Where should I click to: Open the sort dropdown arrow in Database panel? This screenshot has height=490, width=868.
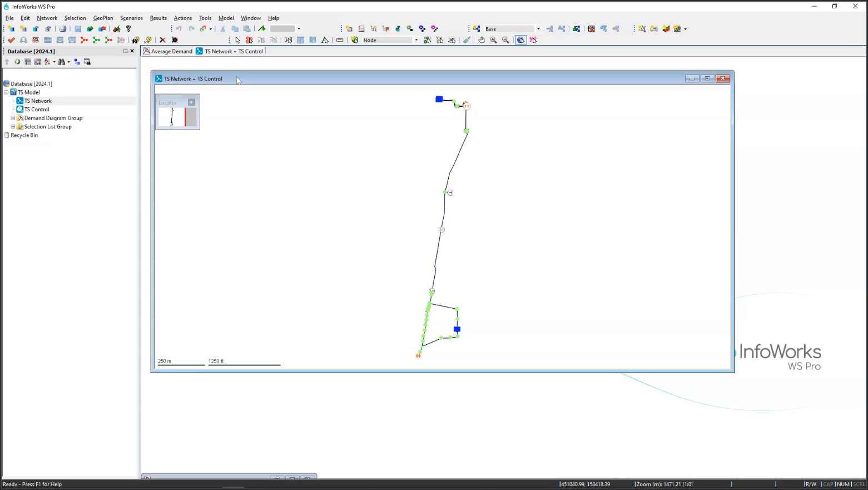54,62
